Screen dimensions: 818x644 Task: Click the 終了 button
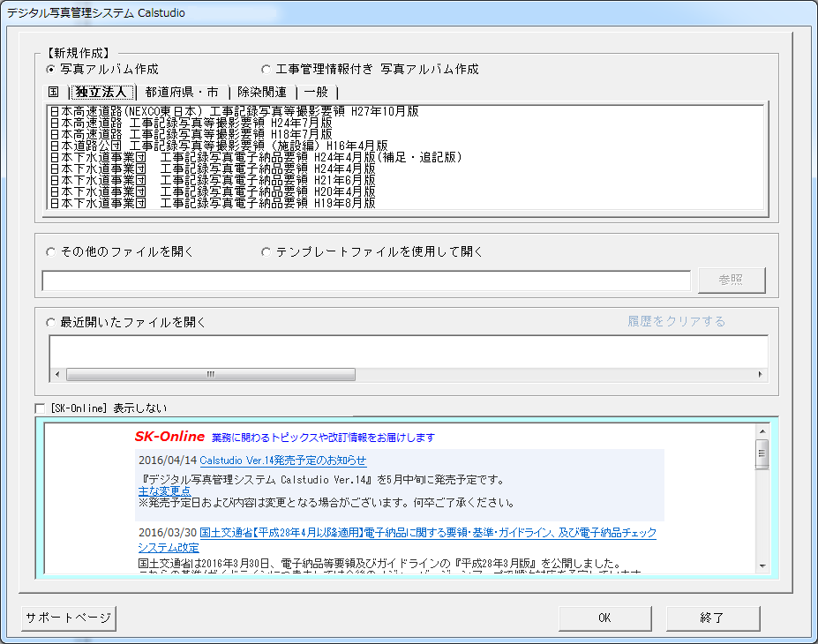[712, 618]
